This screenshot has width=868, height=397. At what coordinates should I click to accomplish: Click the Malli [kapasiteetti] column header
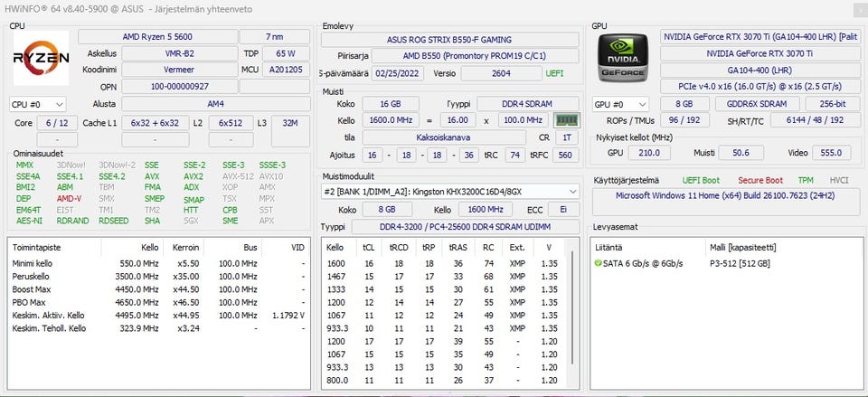tap(742, 248)
